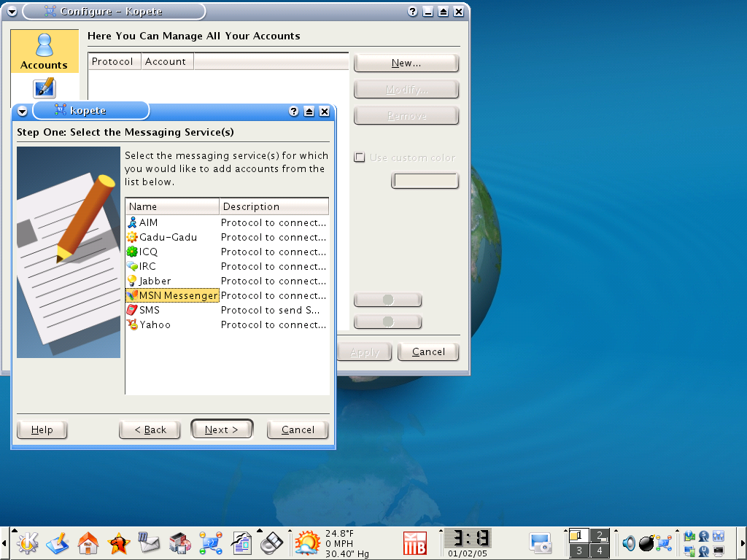747x560 pixels.
Task: Pick the Yahoo messaging service
Action: click(155, 324)
